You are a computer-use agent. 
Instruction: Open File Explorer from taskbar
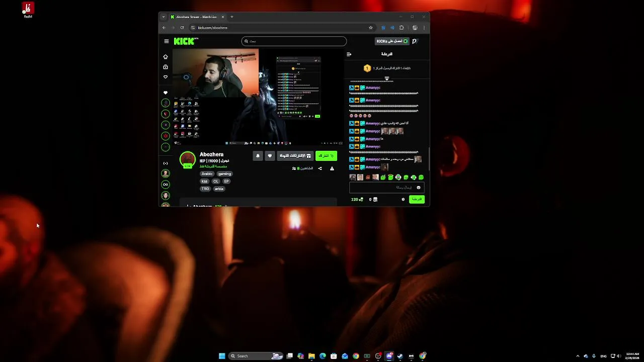[311, 356]
